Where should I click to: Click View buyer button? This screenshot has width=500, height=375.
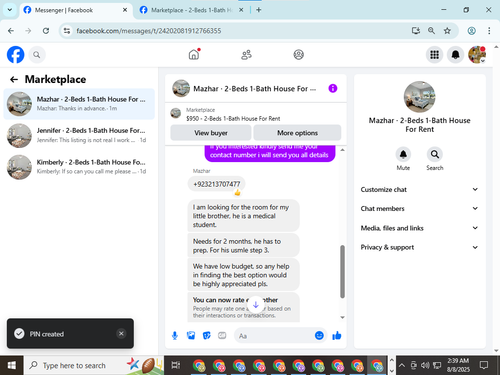pyautogui.click(x=211, y=133)
